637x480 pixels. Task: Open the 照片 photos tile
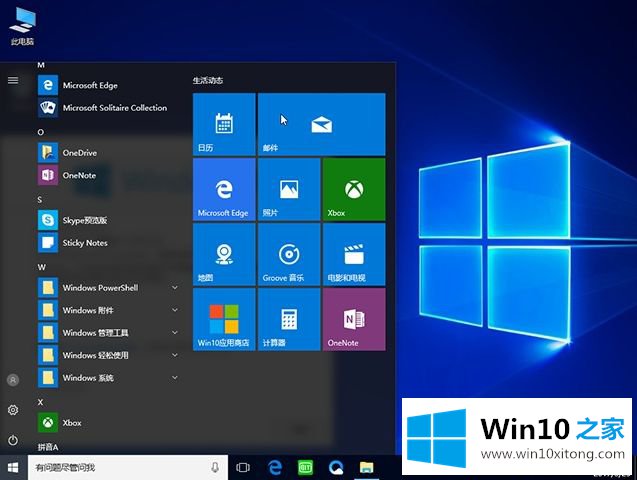[x=289, y=189]
